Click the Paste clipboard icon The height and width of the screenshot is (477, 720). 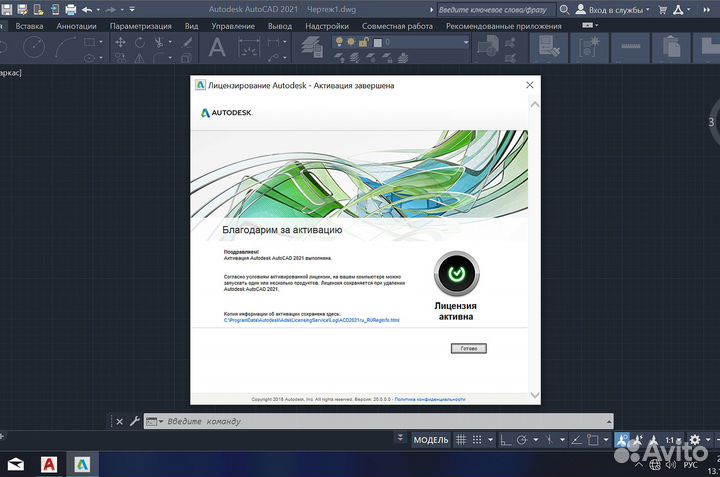point(671,47)
